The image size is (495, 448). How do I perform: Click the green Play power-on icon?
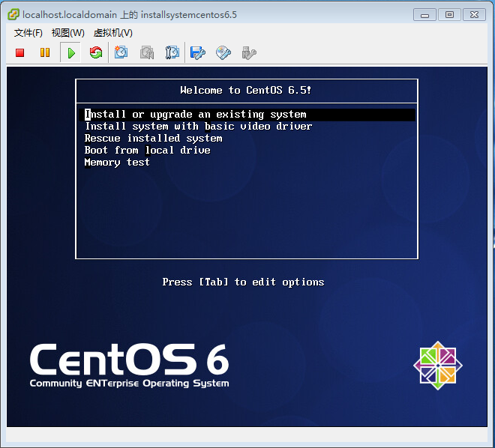(x=71, y=53)
